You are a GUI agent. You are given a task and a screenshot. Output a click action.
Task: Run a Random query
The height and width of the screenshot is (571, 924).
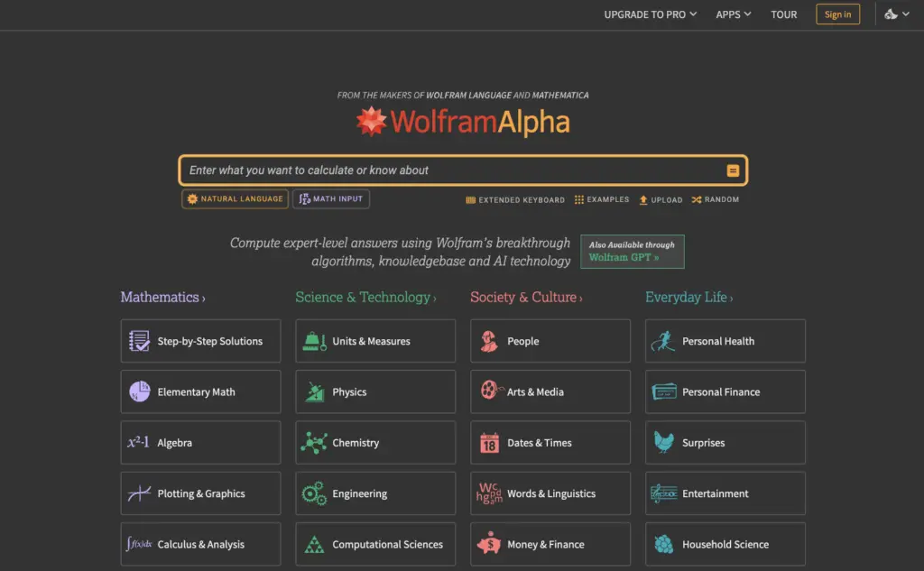[716, 199]
